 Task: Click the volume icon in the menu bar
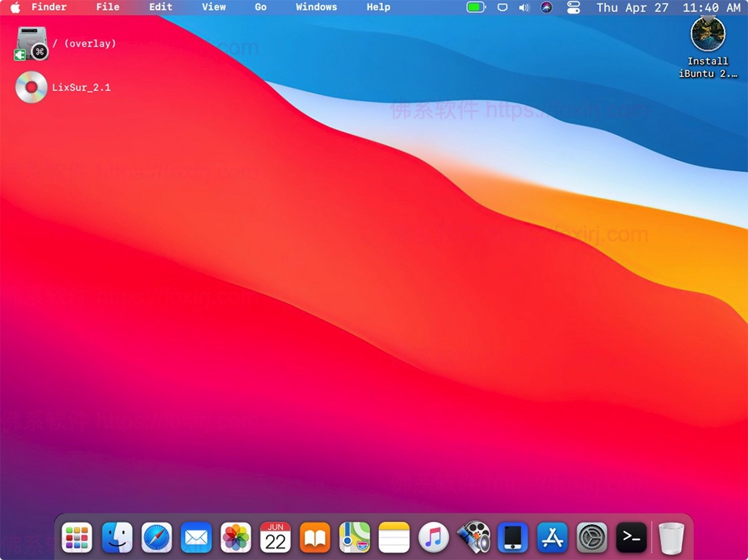(524, 7)
